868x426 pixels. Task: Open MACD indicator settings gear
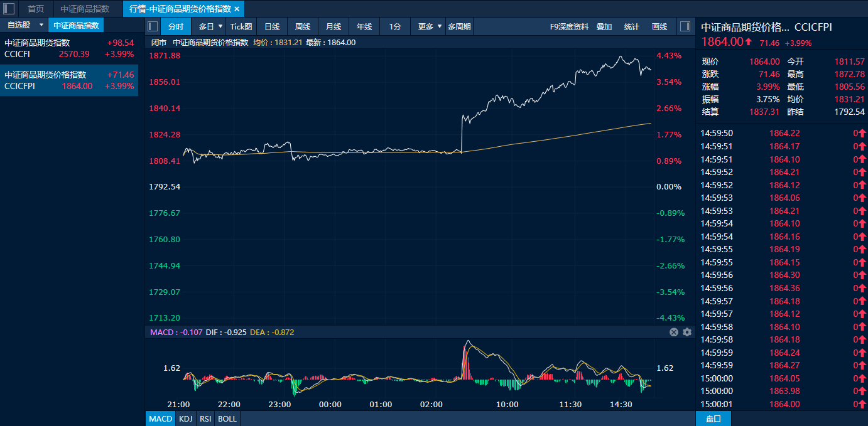coord(687,332)
